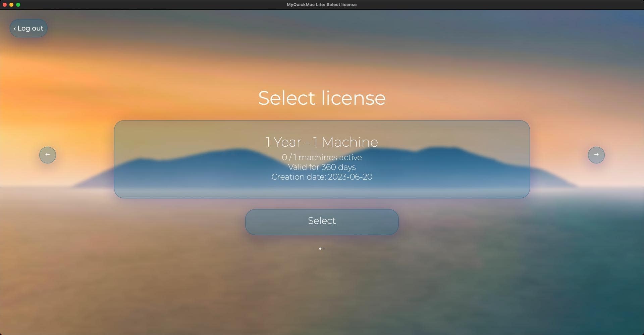Click the 2023-06-20 date value
The height and width of the screenshot is (335, 644).
pos(350,177)
